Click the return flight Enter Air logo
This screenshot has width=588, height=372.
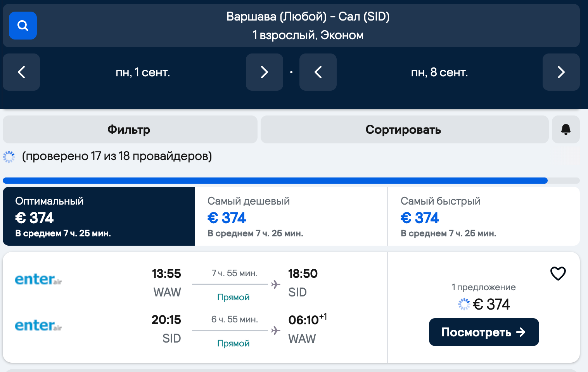[38, 325]
